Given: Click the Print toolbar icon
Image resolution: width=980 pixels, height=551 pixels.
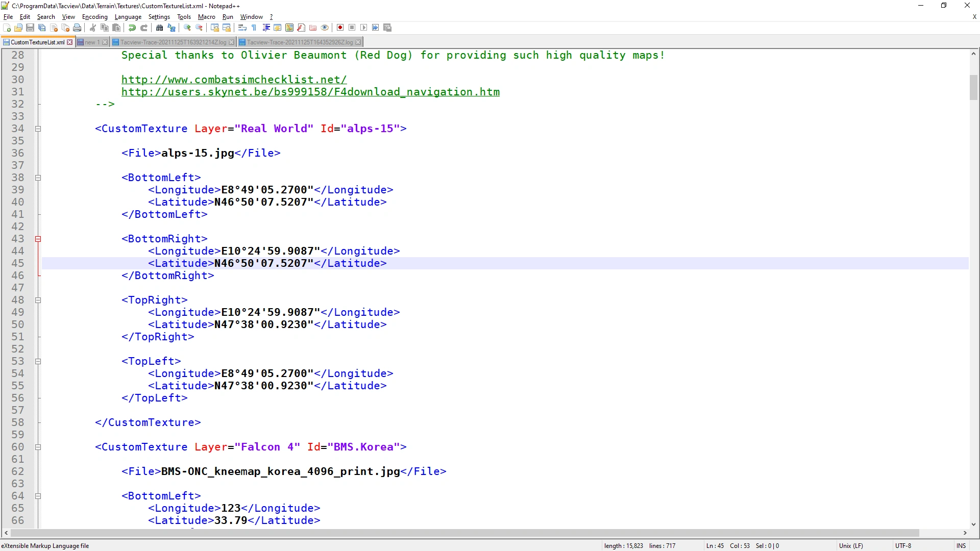Looking at the screenshot, I should (x=77, y=28).
